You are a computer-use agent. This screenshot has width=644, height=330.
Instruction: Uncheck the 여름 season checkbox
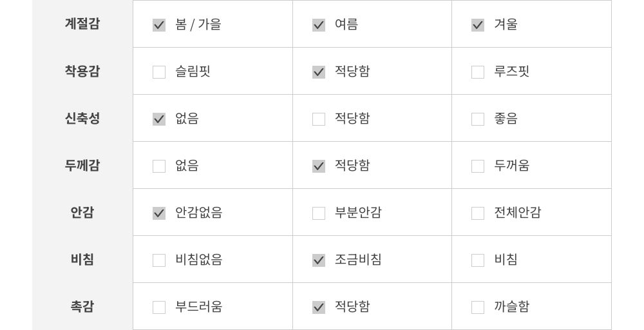pos(319,25)
